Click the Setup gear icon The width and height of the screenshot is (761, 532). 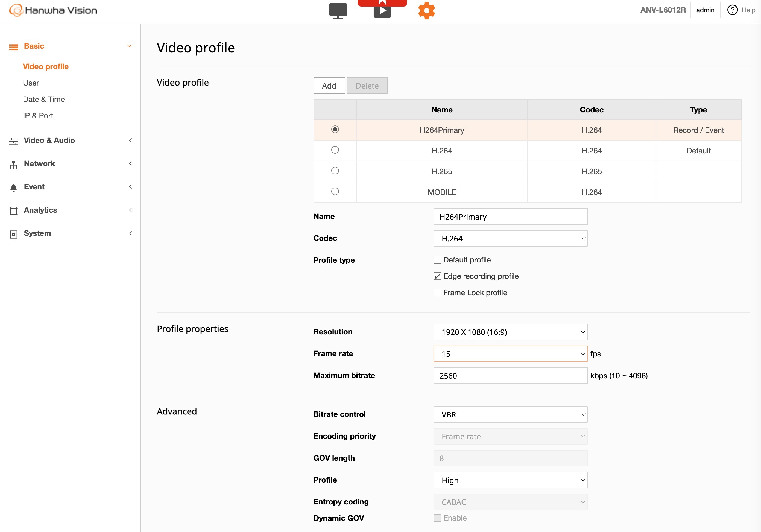tap(427, 10)
